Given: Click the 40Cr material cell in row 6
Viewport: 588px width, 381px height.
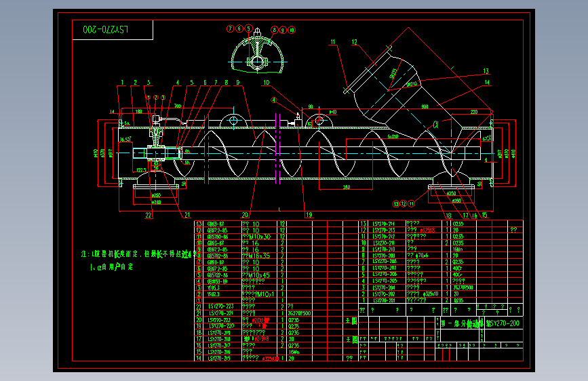Looking at the screenshot, I should click(x=458, y=268).
